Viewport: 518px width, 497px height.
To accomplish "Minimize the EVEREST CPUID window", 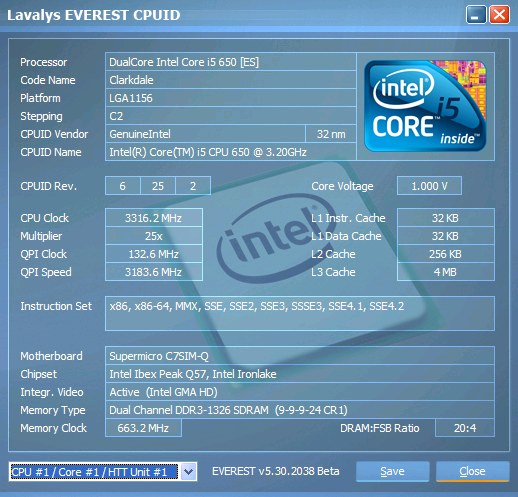I will coord(476,15).
